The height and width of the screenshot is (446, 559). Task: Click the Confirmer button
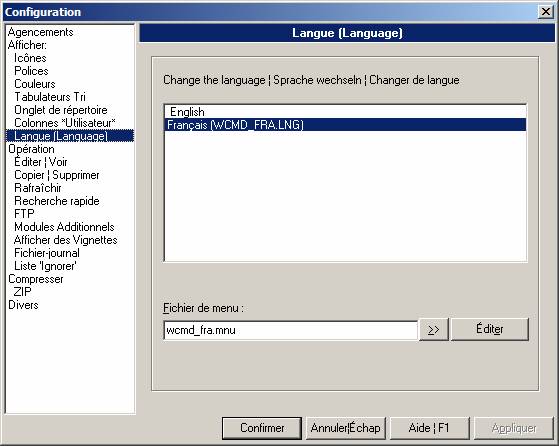click(262, 428)
